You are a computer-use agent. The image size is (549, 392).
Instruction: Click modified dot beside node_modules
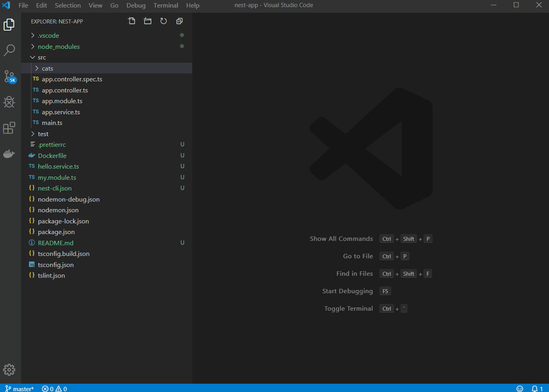[182, 46]
